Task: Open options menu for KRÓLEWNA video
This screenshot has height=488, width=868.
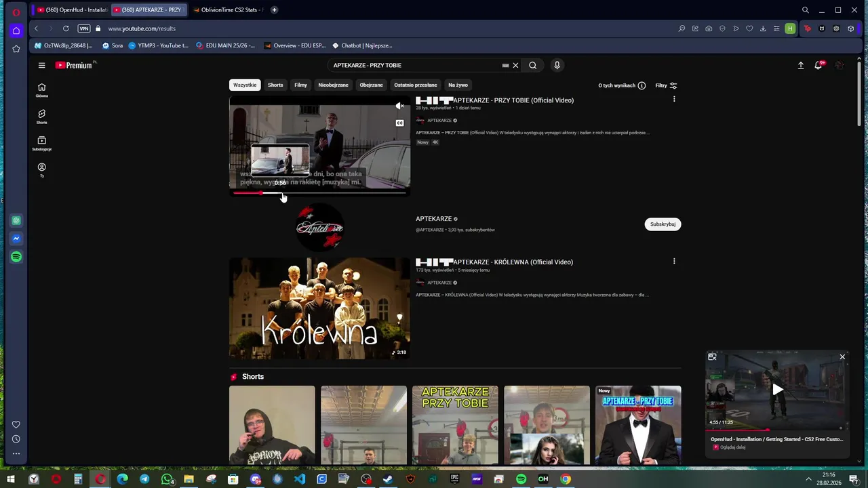Action: pyautogui.click(x=674, y=261)
